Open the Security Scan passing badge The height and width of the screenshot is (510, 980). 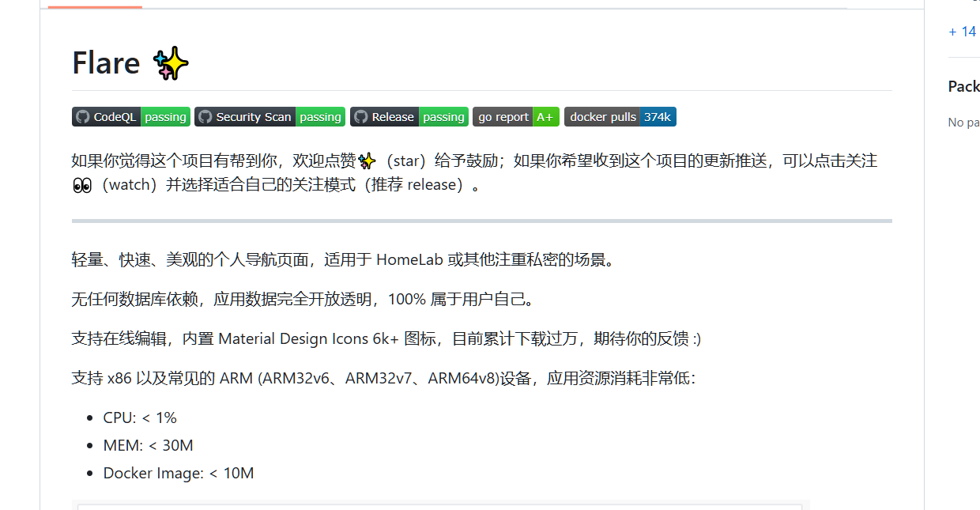pyautogui.click(x=270, y=117)
